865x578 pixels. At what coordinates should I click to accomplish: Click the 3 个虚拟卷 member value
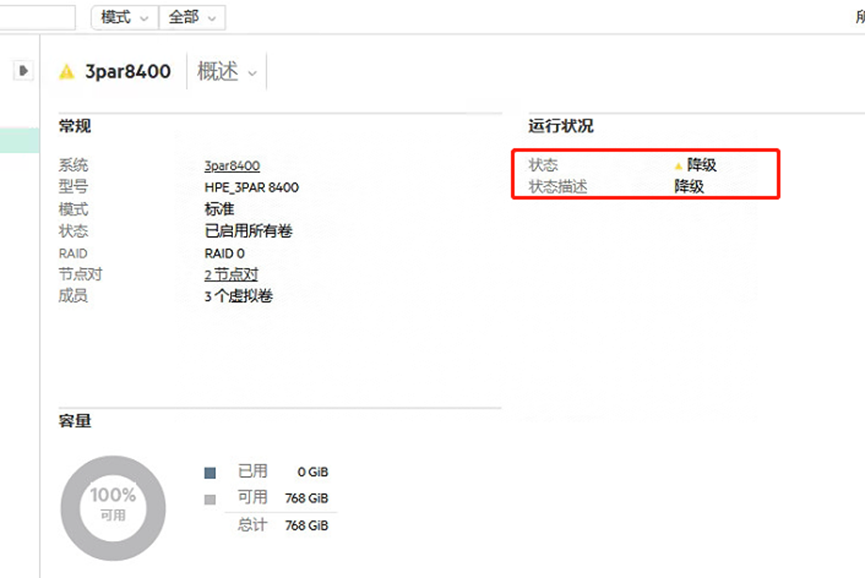[x=238, y=296]
